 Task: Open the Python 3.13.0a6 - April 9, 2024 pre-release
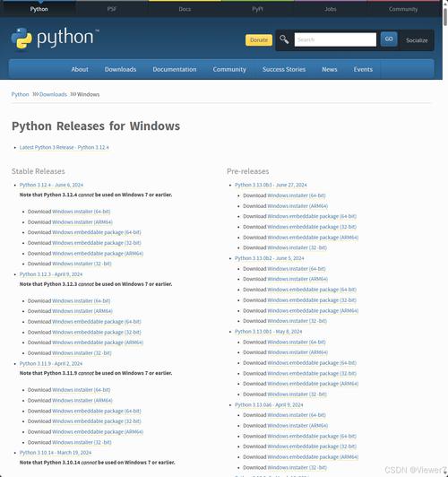[x=269, y=405]
